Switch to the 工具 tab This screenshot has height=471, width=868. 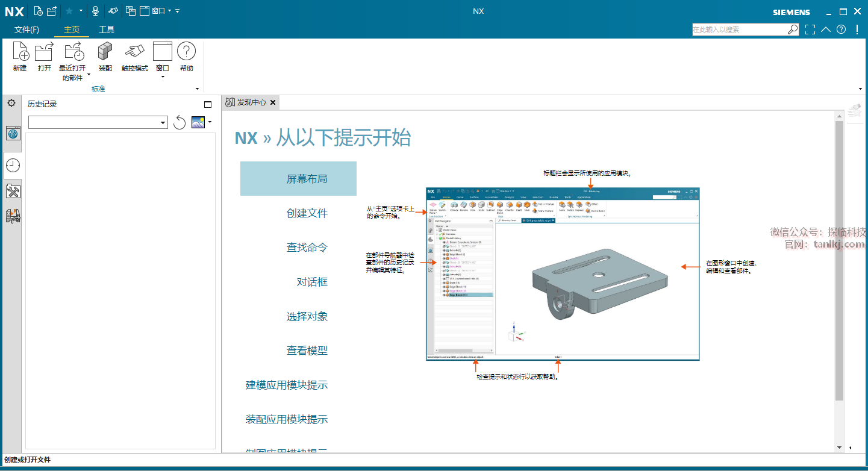point(107,30)
